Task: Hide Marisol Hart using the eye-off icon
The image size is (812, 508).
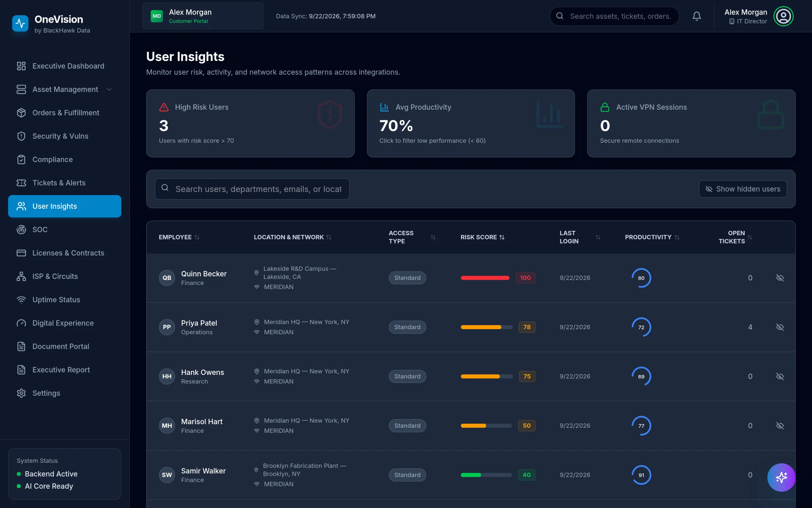Action: (780, 426)
